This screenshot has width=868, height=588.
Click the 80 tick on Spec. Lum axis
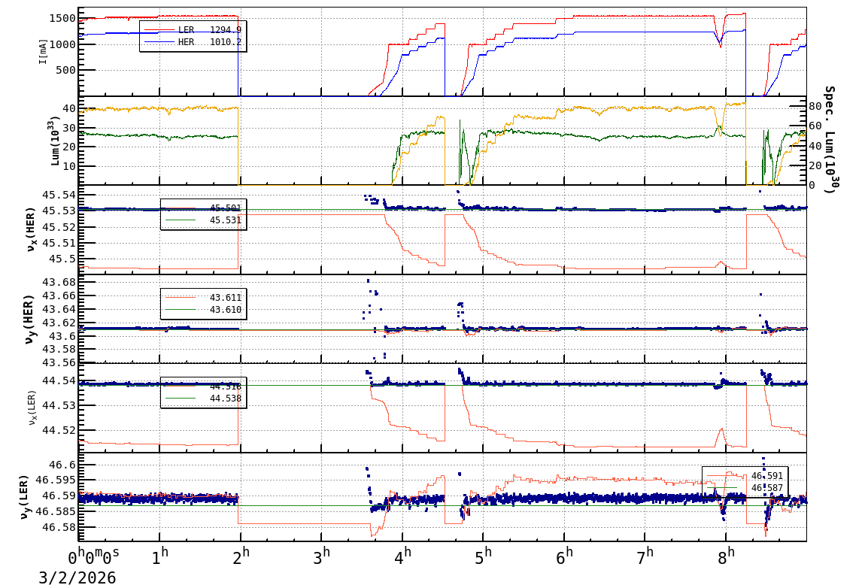[815, 106]
